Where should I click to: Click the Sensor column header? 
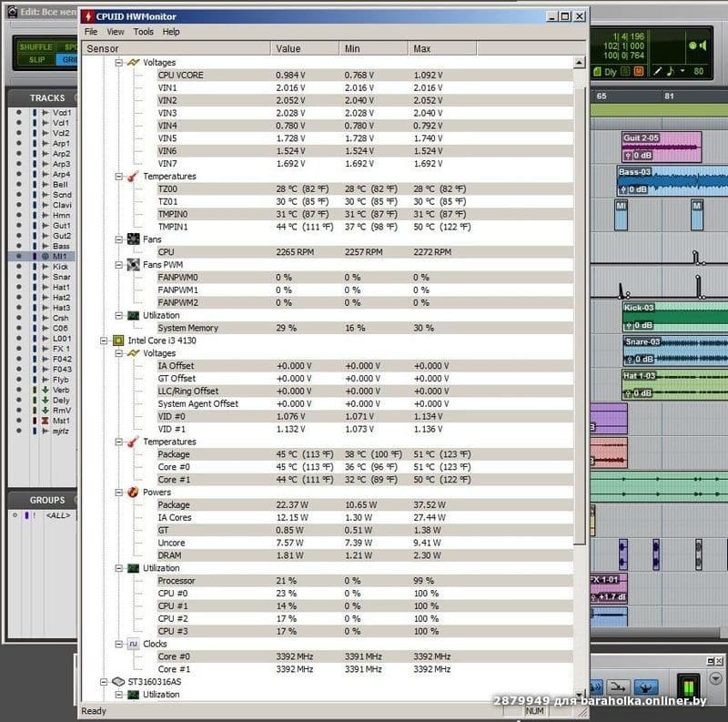(177, 48)
